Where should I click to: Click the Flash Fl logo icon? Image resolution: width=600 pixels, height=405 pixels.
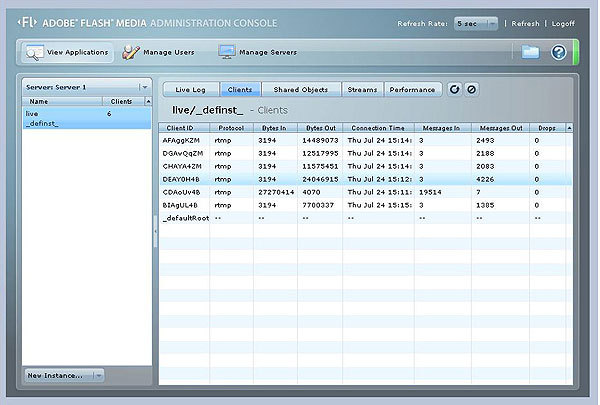point(27,23)
